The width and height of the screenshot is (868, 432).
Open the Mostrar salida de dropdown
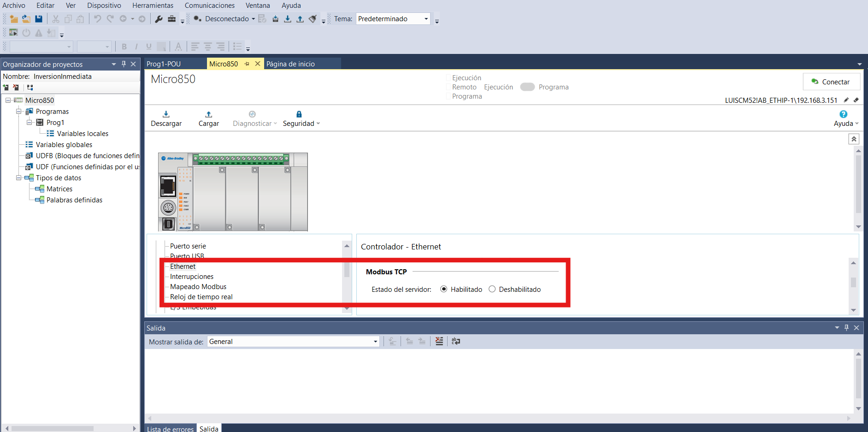[x=293, y=342]
